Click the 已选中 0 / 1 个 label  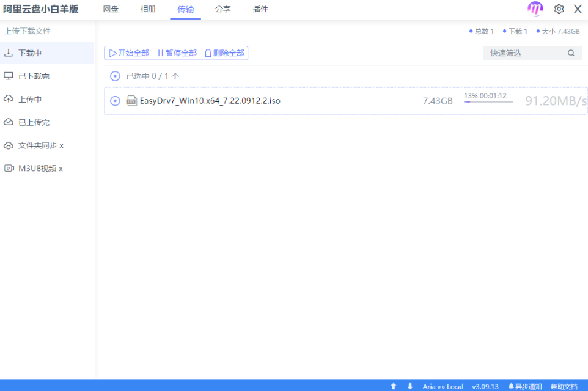(153, 76)
